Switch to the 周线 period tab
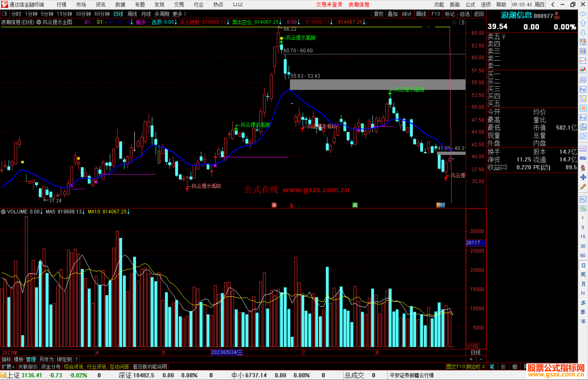588x380 pixels. [132, 14]
